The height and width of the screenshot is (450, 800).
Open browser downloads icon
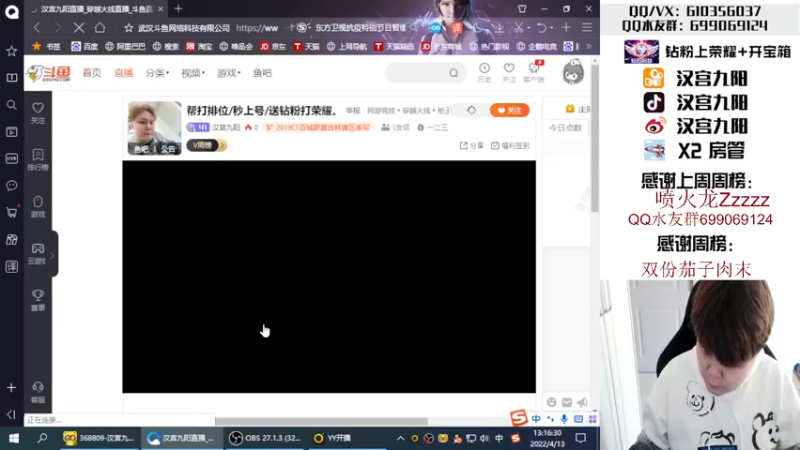coord(498,28)
